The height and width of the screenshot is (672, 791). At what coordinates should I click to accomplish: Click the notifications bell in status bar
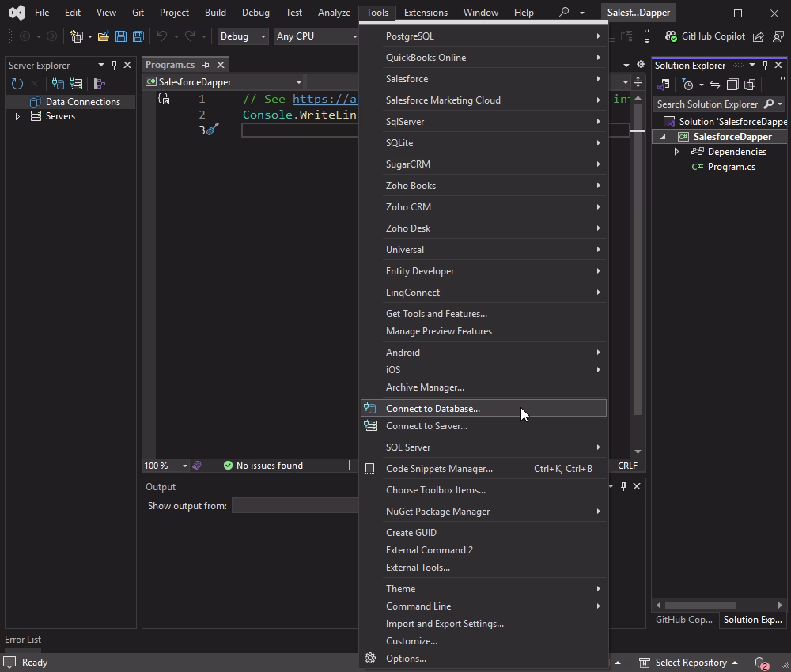759,663
